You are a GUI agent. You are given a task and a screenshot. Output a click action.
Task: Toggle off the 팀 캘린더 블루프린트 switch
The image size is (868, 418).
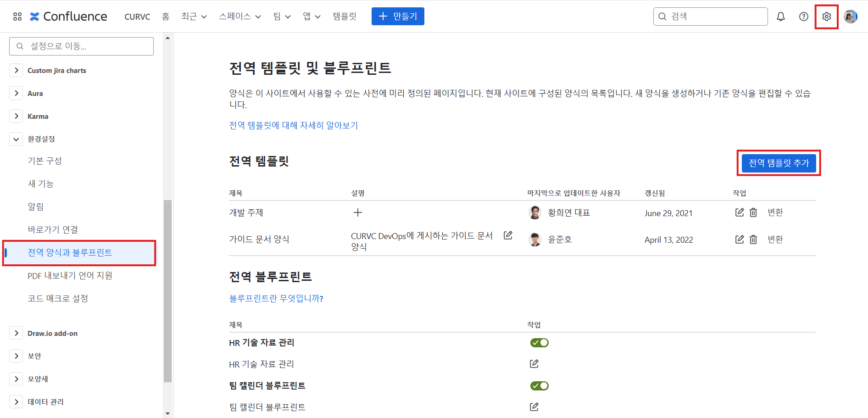[x=539, y=386]
